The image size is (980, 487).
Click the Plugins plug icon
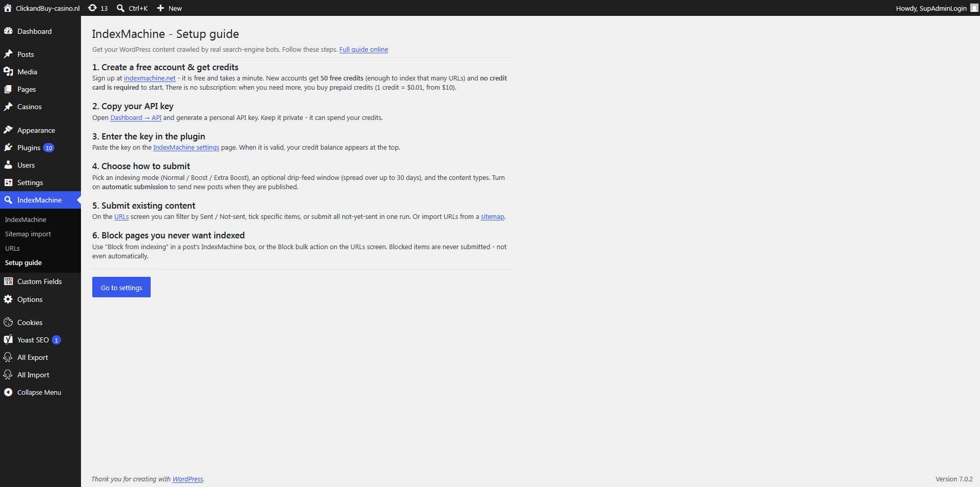pos(8,147)
